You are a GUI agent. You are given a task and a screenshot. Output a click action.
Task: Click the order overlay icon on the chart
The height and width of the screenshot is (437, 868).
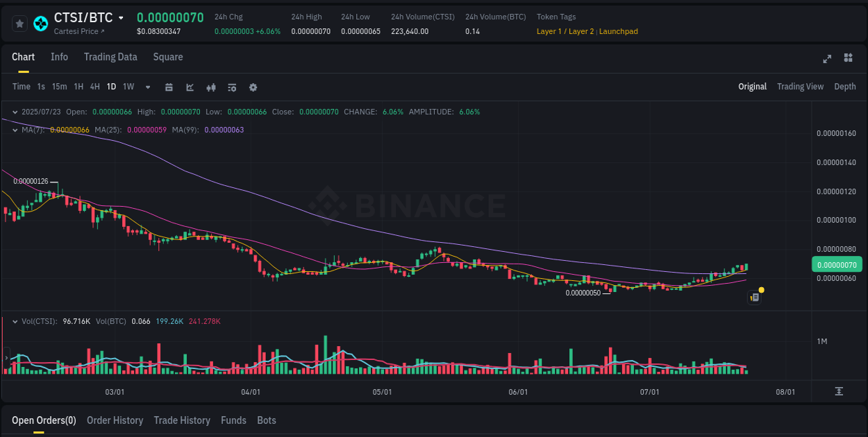[754, 297]
